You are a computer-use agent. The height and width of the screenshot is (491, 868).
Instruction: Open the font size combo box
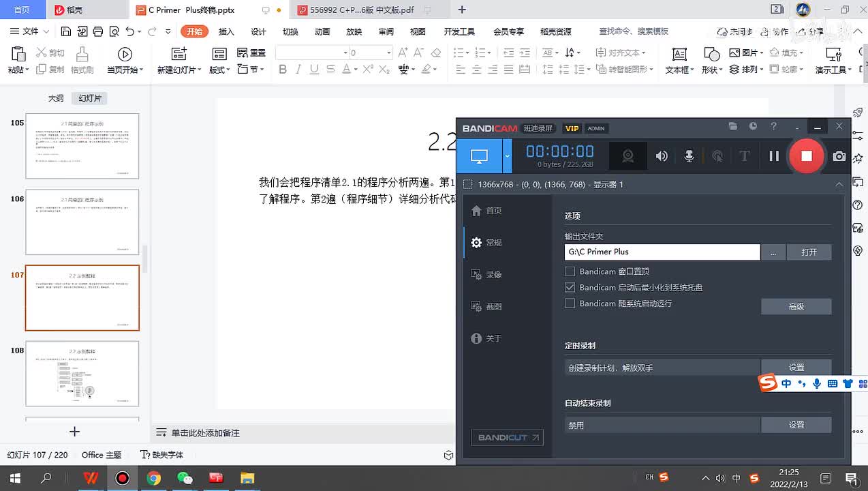[x=370, y=53]
